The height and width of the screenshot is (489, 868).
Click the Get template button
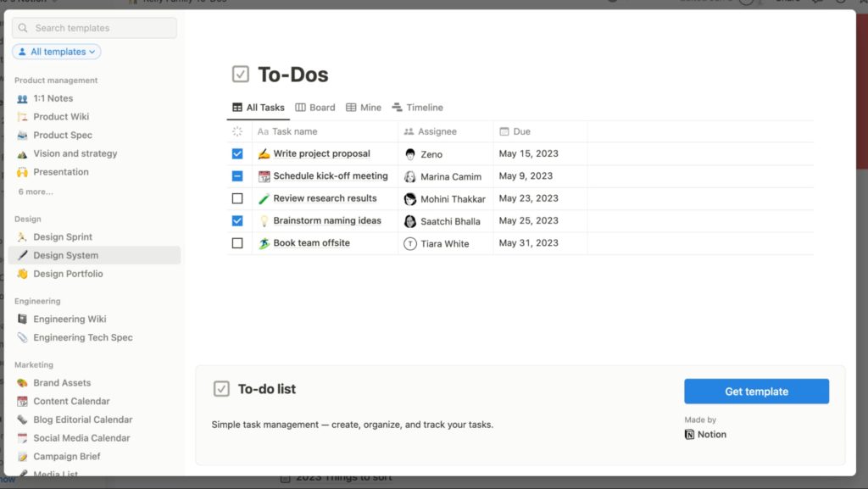756,391
